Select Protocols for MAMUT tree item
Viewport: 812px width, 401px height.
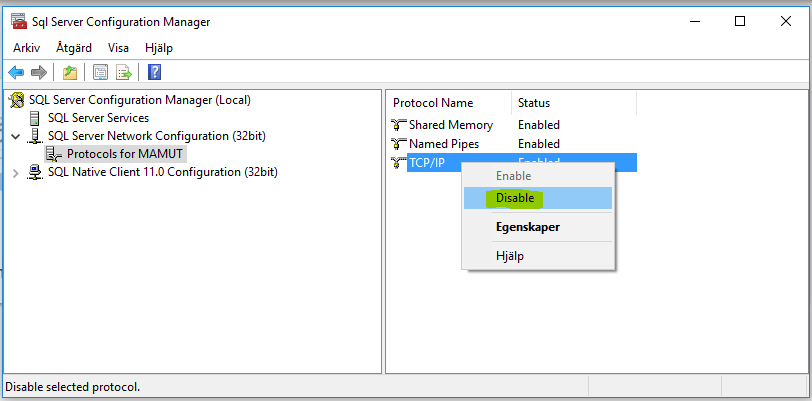[x=125, y=154]
